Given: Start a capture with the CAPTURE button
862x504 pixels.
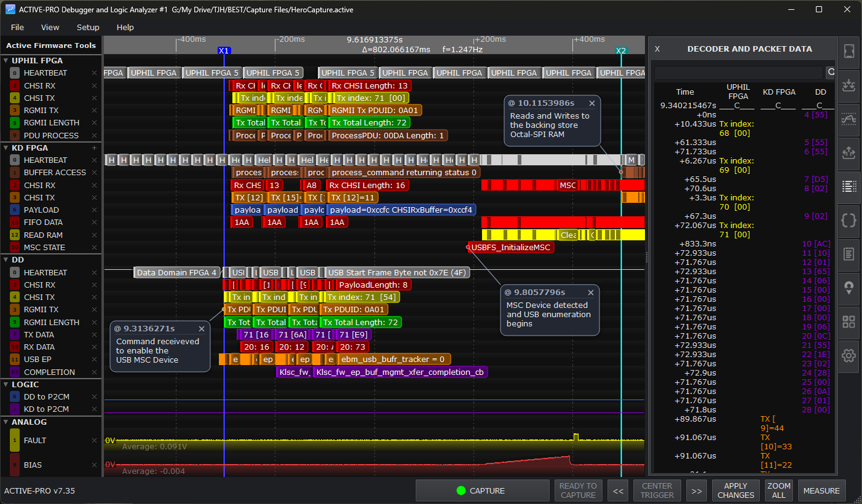Looking at the screenshot, I should click(482, 490).
